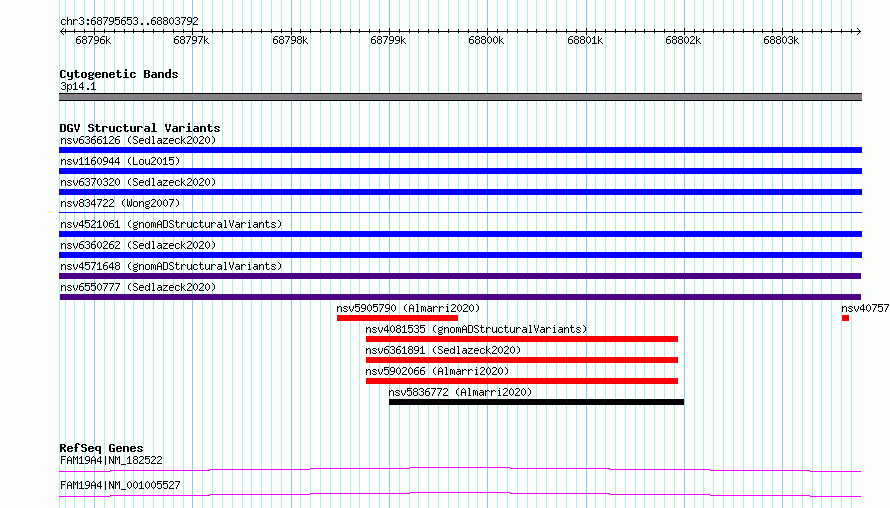Click the purple bar of nsv6550777
Screen dimensions: 890x508
click(x=460, y=297)
